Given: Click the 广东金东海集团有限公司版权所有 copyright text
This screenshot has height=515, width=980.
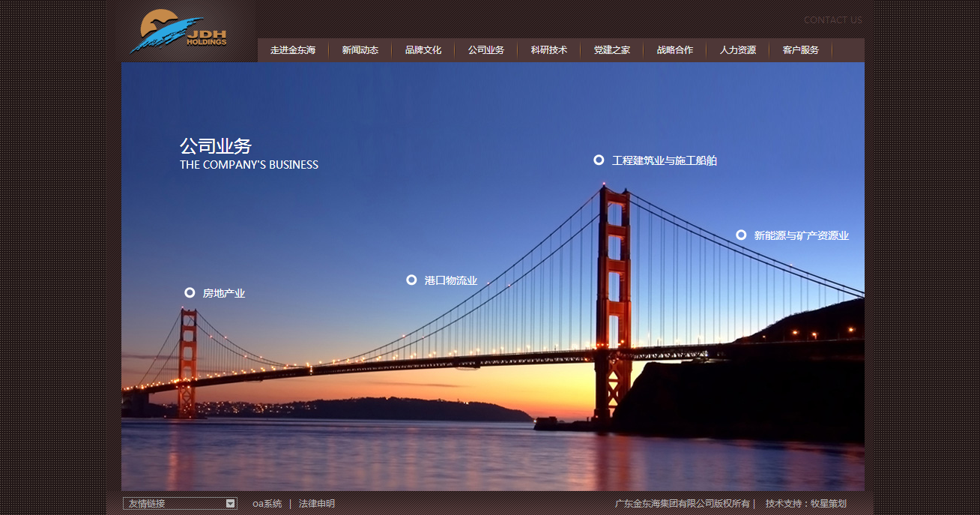Looking at the screenshot, I should tap(683, 504).
